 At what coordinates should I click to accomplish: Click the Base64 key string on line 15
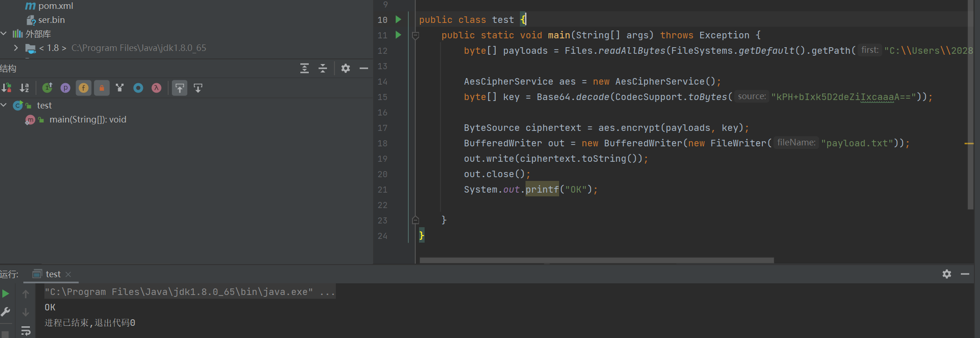click(844, 97)
